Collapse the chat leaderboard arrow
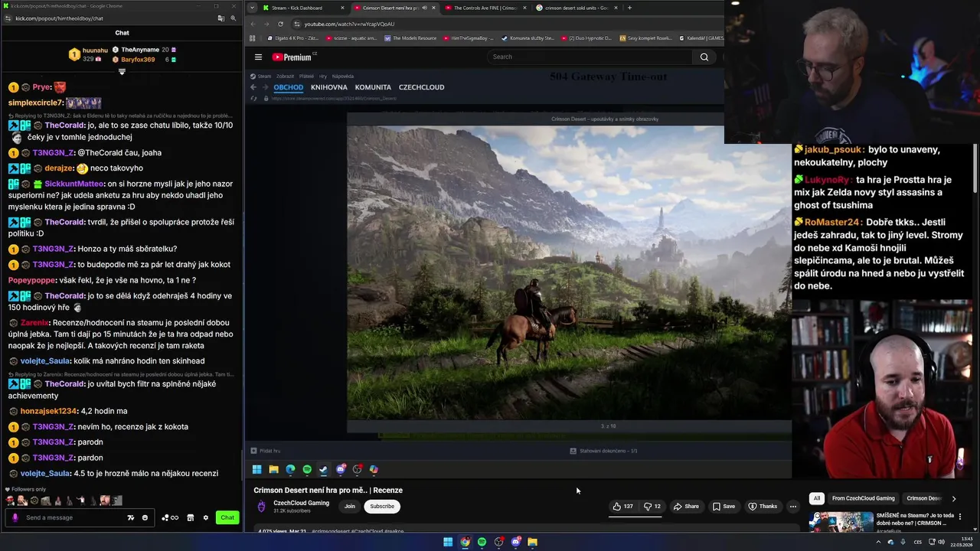 pos(122,72)
